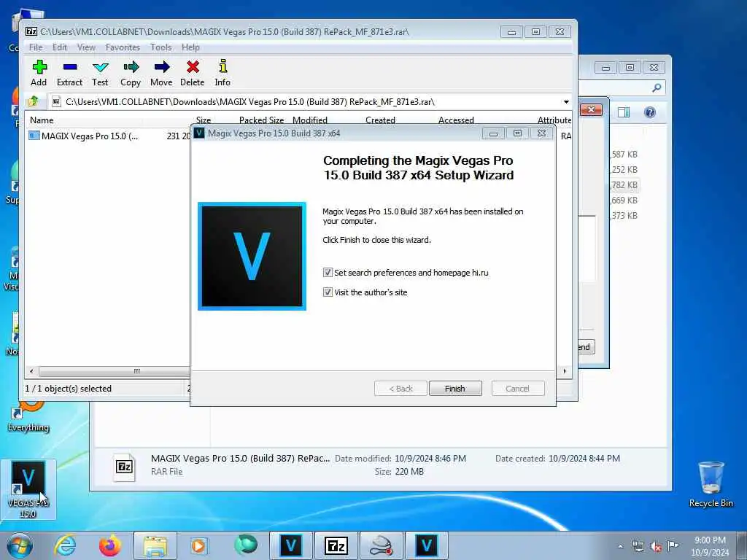This screenshot has width=747, height=560.
Task: Sort by Accessed column header
Action: coord(456,120)
